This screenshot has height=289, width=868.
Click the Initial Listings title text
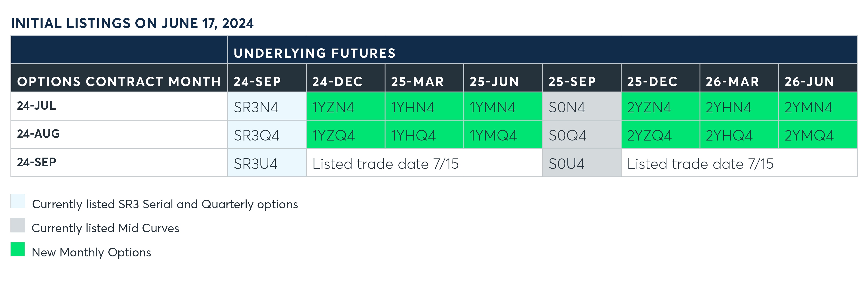(132, 23)
